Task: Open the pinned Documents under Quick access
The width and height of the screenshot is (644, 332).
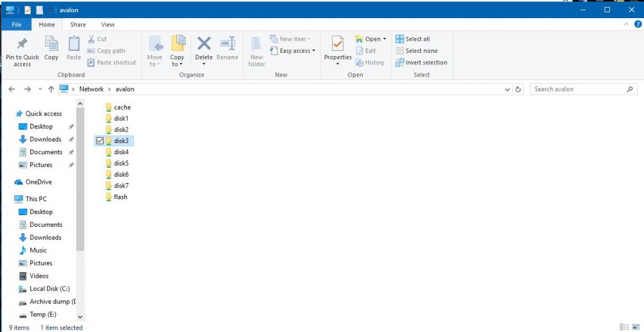Action: tap(41, 152)
